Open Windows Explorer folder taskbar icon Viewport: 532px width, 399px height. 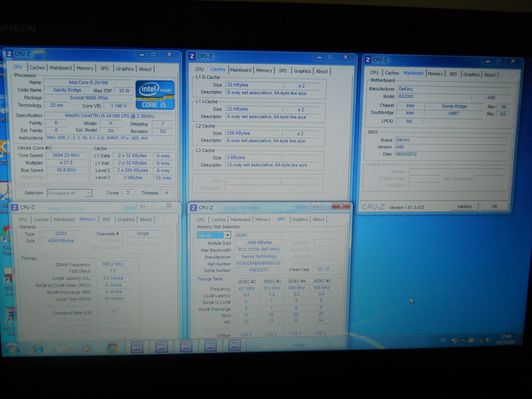pos(62,348)
